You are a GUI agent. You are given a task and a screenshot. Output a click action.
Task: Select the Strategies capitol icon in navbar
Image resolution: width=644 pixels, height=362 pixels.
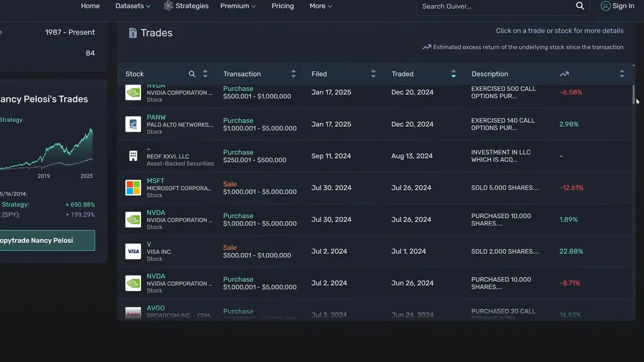[x=168, y=6]
